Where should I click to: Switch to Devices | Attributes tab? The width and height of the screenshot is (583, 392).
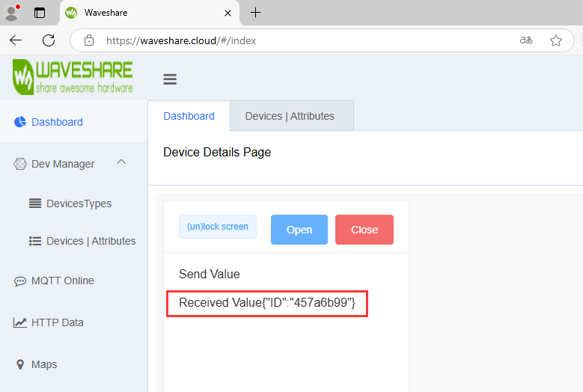(290, 116)
